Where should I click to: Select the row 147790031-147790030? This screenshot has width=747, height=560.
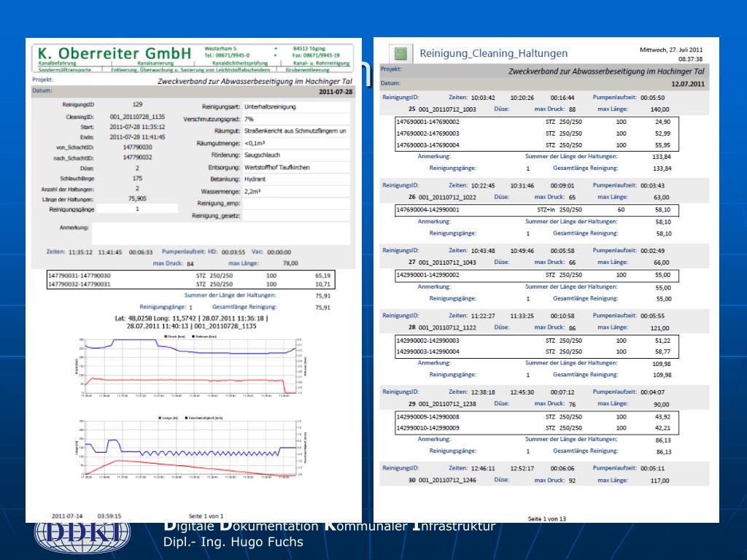pos(191,275)
